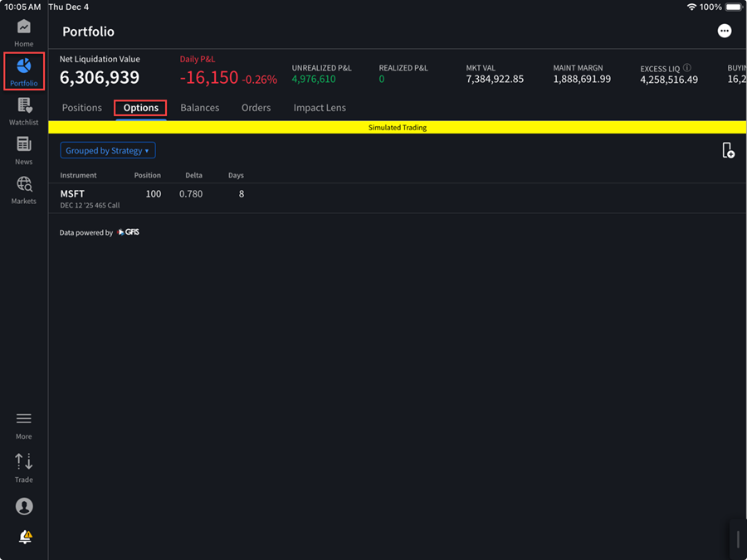
Task: Open the Markets globe icon
Action: coord(23,189)
